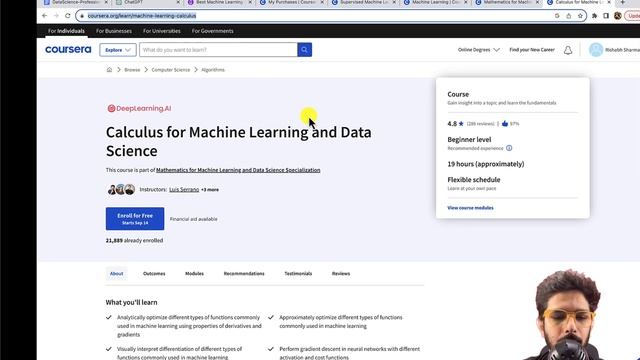Go to Algorithms breadcrumb

[x=213, y=70]
